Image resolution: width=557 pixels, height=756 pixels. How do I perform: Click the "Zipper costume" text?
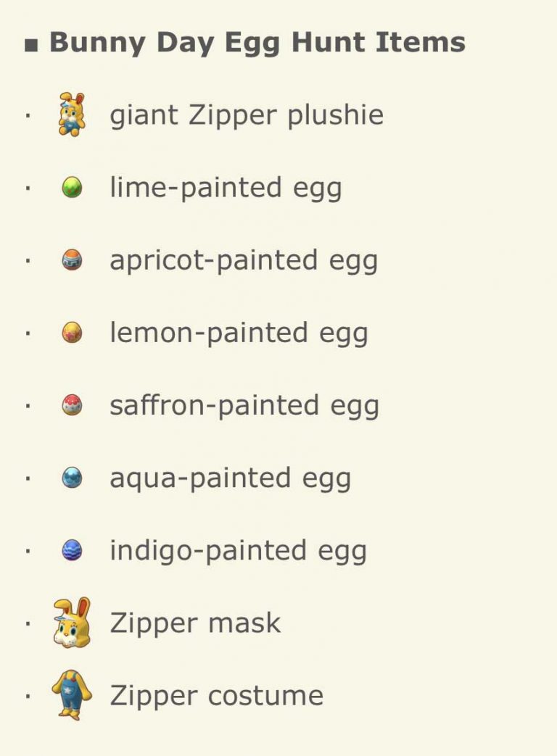coord(216,695)
